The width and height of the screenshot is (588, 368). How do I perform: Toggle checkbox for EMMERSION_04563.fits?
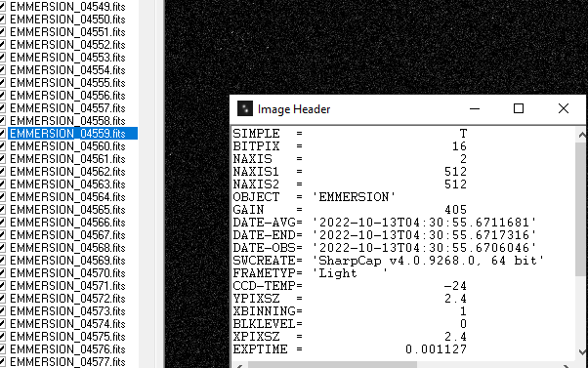pos(2,184)
